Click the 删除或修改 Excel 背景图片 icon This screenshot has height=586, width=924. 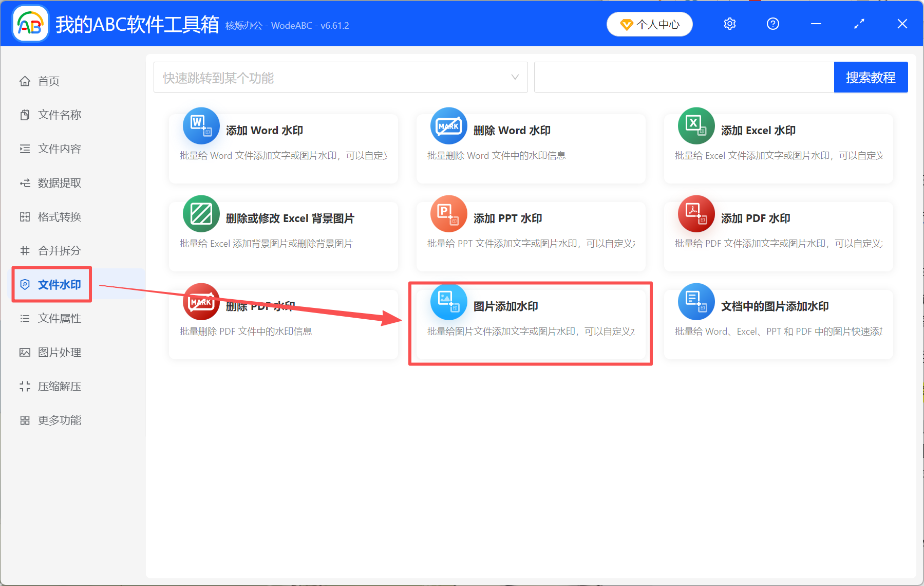pyautogui.click(x=201, y=214)
